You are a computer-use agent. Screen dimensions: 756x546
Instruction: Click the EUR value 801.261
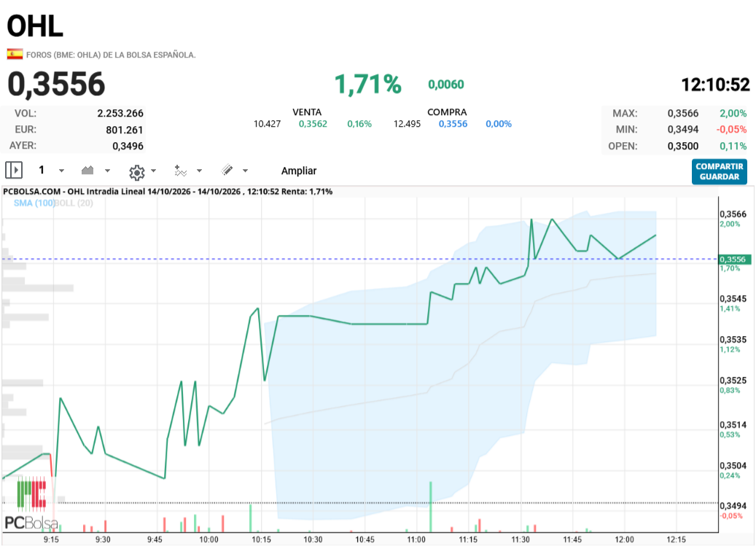click(x=125, y=130)
